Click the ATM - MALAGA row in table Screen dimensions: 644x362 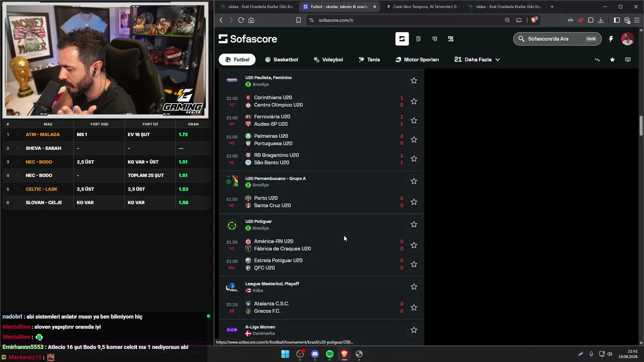coord(106,134)
